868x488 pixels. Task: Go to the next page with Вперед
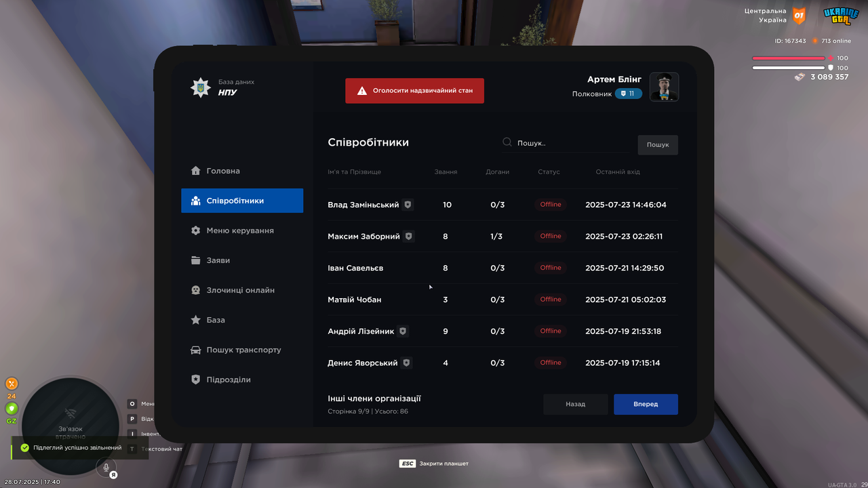point(646,405)
